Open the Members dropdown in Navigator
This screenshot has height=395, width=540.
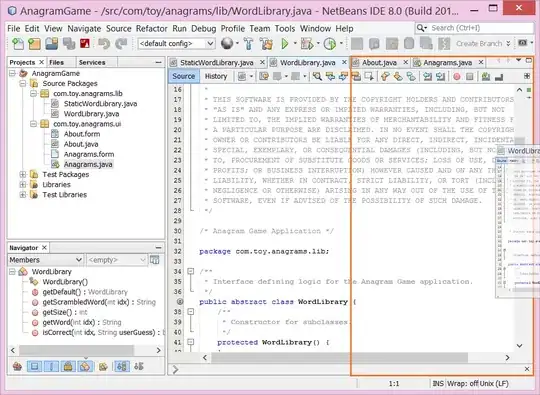click(x=45, y=260)
